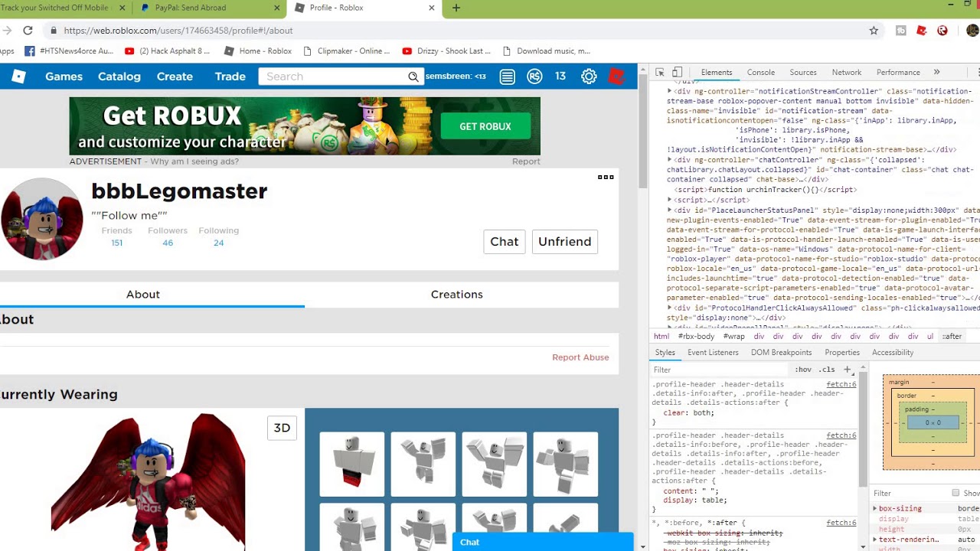Open the blue Chat bar at page bottom
This screenshot has height=551, width=980.
pyautogui.click(x=543, y=542)
